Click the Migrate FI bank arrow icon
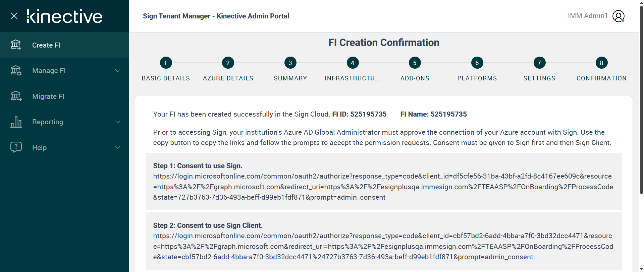Image resolution: width=644 pixels, height=272 pixels. coord(16,96)
